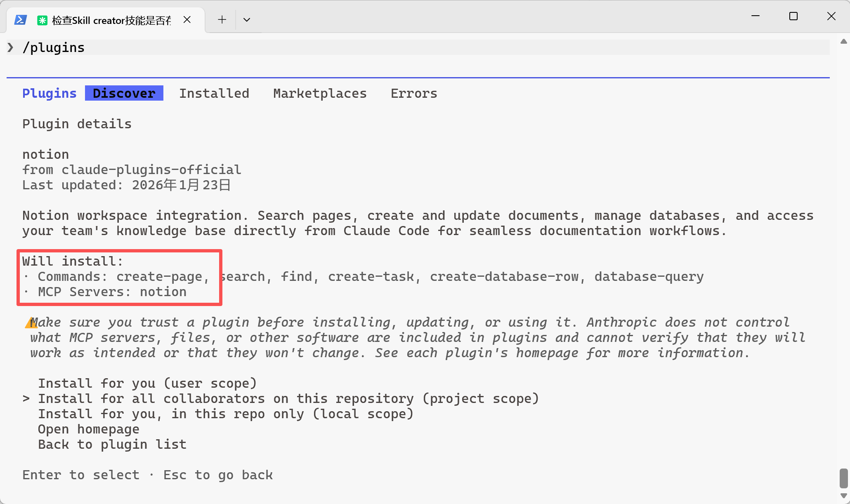850x504 pixels.
Task: Minimize the terminal window
Action: point(756,16)
